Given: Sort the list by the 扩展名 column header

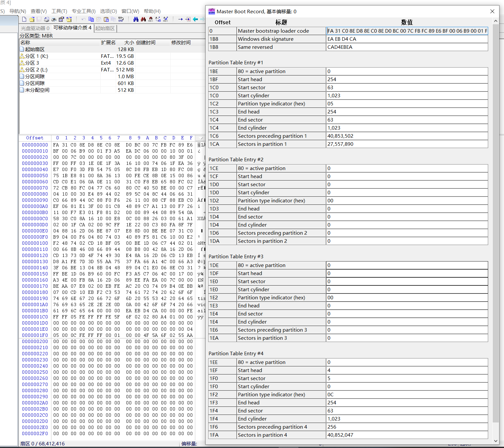Looking at the screenshot, I should 108,43.
